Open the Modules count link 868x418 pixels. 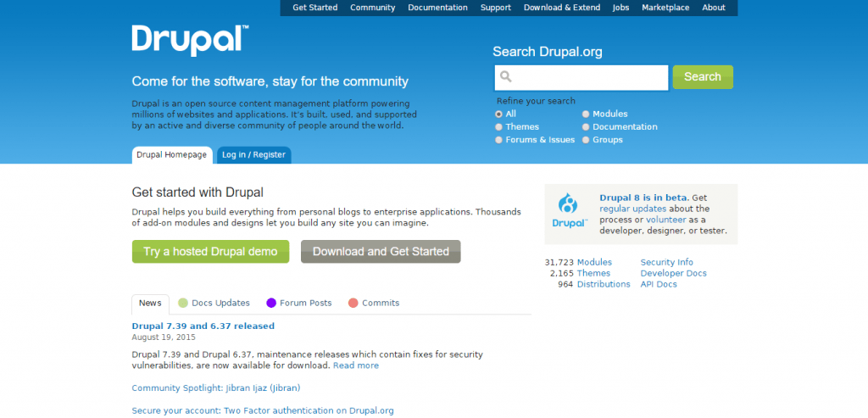pyautogui.click(x=594, y=263)
